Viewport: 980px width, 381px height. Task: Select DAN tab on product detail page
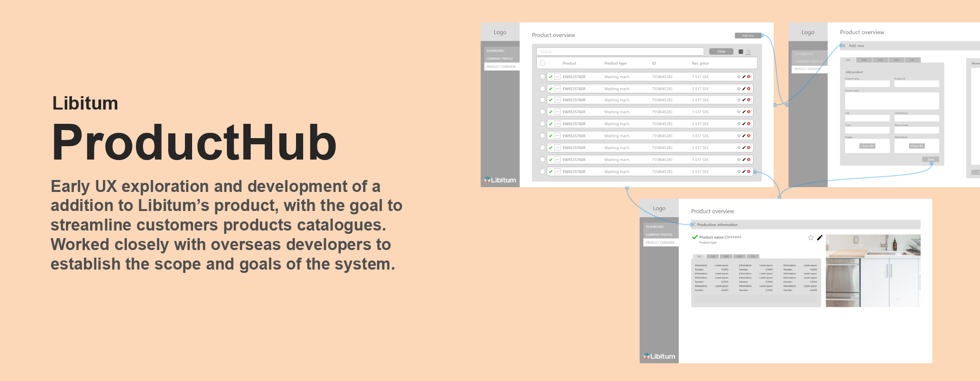coord(739,256)
